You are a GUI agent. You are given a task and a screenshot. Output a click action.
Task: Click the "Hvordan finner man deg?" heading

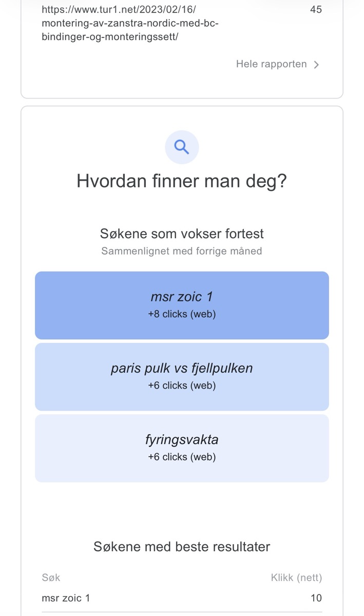[x=182, y=181]
